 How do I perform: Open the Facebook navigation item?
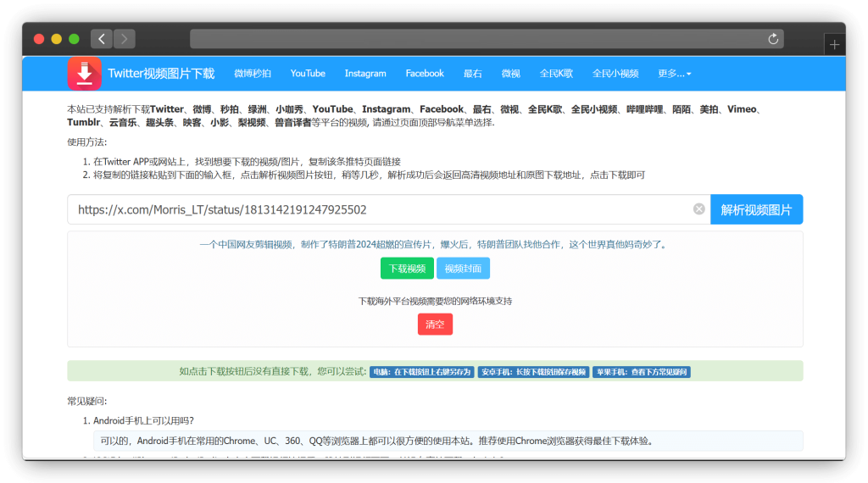[425, 74]
